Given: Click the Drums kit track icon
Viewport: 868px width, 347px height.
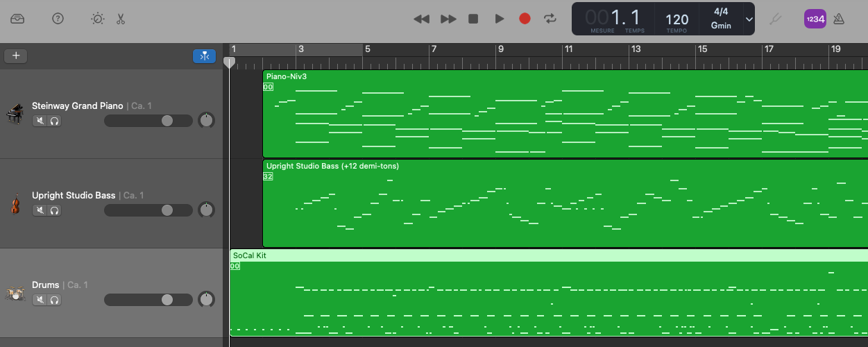Looking at the screenshot, I should coord(15,294).
